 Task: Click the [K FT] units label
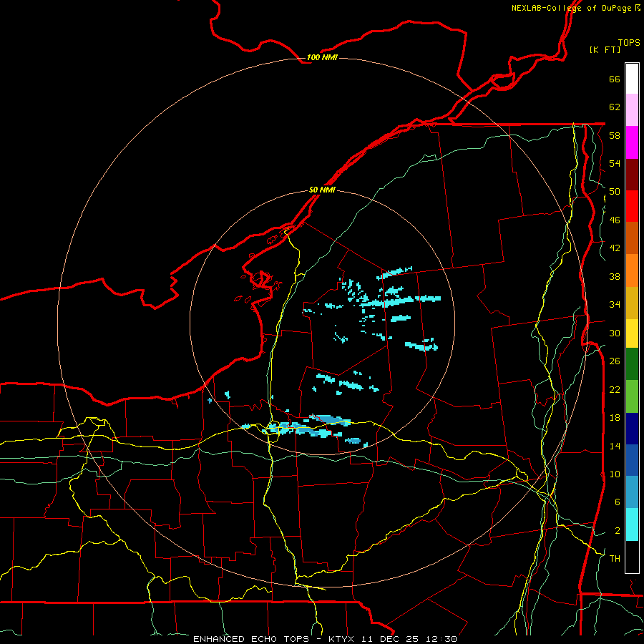pos(605,49)
